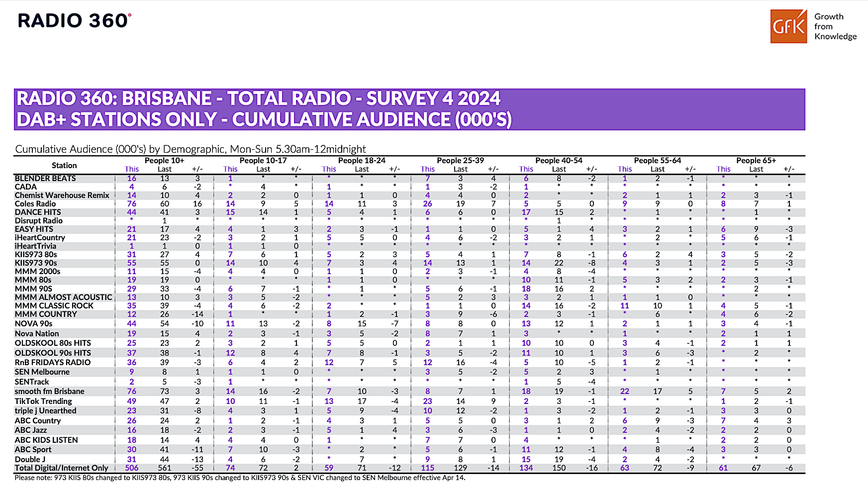
Task: Click the People 25-39 column header
Action: pos(460,160)
